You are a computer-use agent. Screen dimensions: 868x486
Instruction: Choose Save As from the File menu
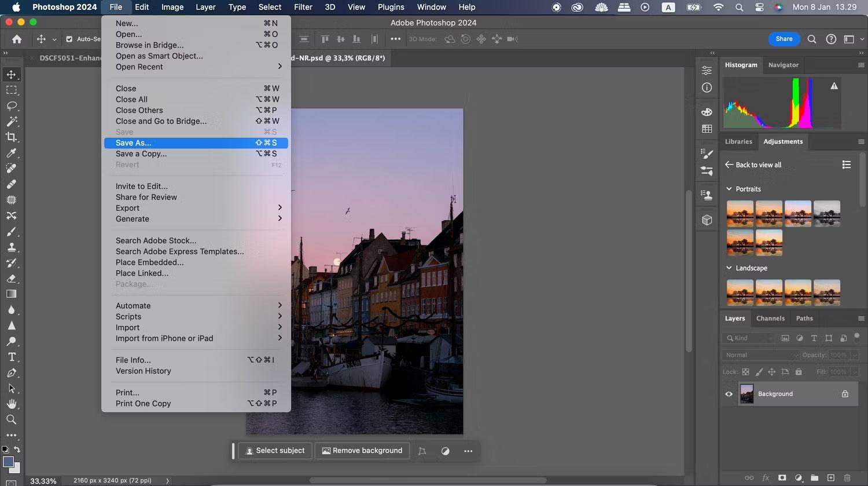pos(134,142)
